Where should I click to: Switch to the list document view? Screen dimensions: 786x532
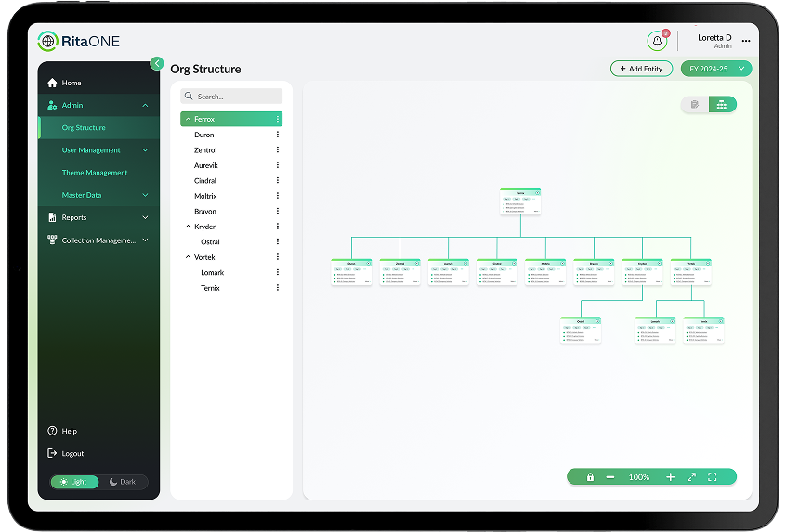(694, 105)
